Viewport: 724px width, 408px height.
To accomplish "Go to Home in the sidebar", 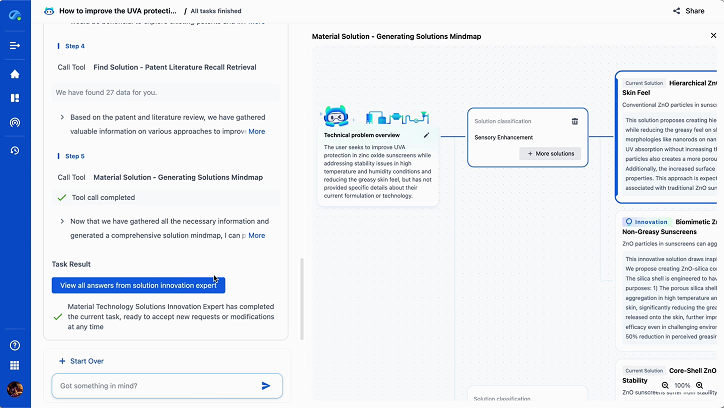I will (x=15, y=74).
